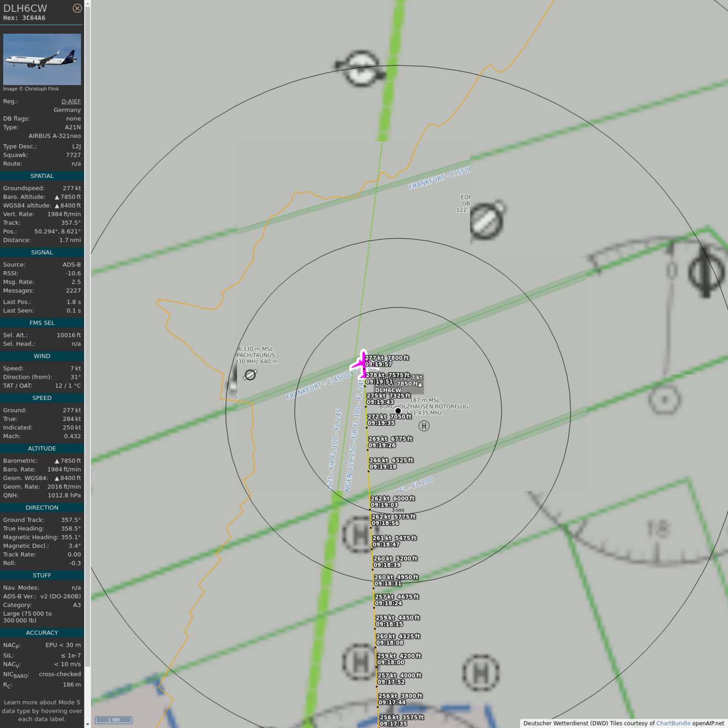Close the DLH6CW aircraft info panel
This screenshot has height=728, width=728.
coord(77,8)
